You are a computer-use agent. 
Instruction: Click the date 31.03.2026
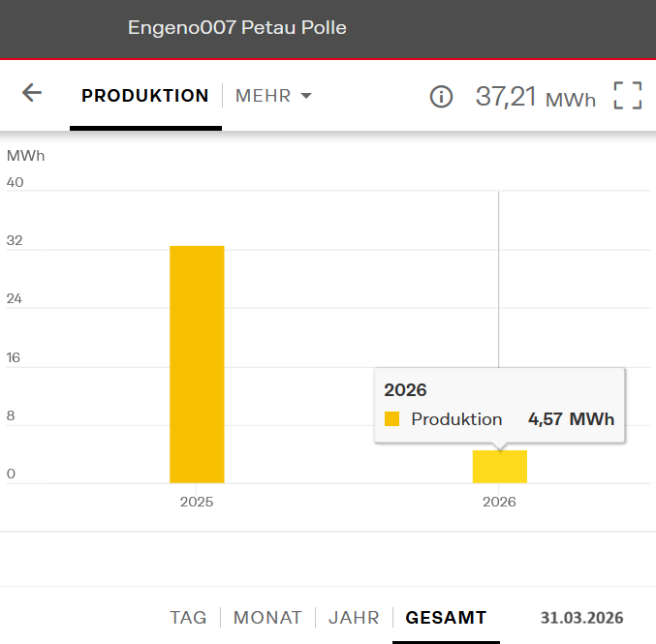pyautogui.click(x=581, y=617)
